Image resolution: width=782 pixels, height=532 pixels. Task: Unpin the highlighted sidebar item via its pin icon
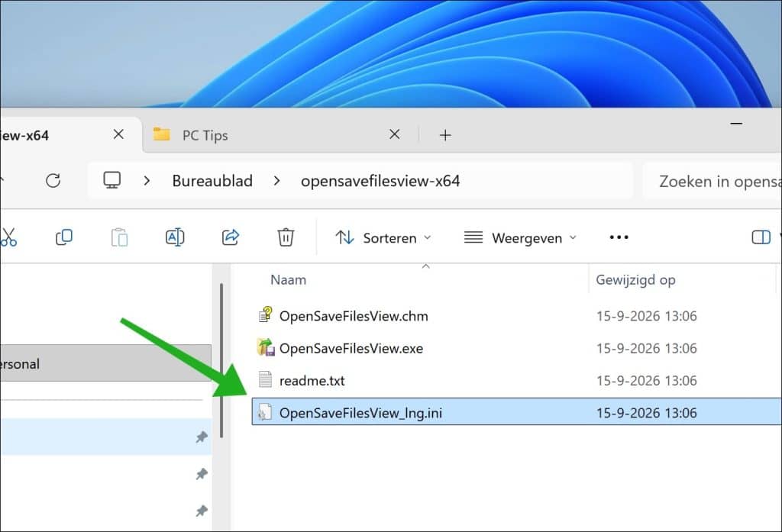coord(202,437)
